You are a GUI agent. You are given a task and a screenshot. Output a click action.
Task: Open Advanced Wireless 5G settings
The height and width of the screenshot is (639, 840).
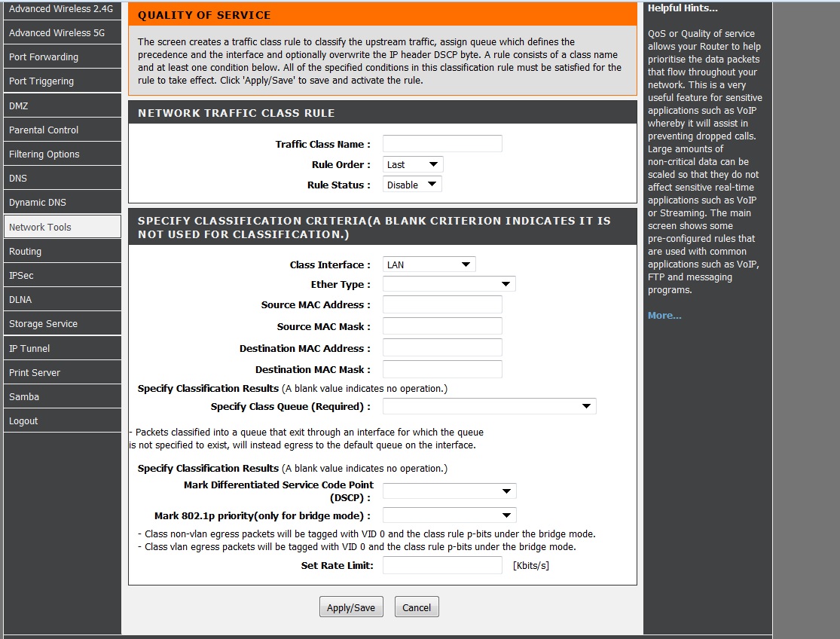[x=62, y=32]
